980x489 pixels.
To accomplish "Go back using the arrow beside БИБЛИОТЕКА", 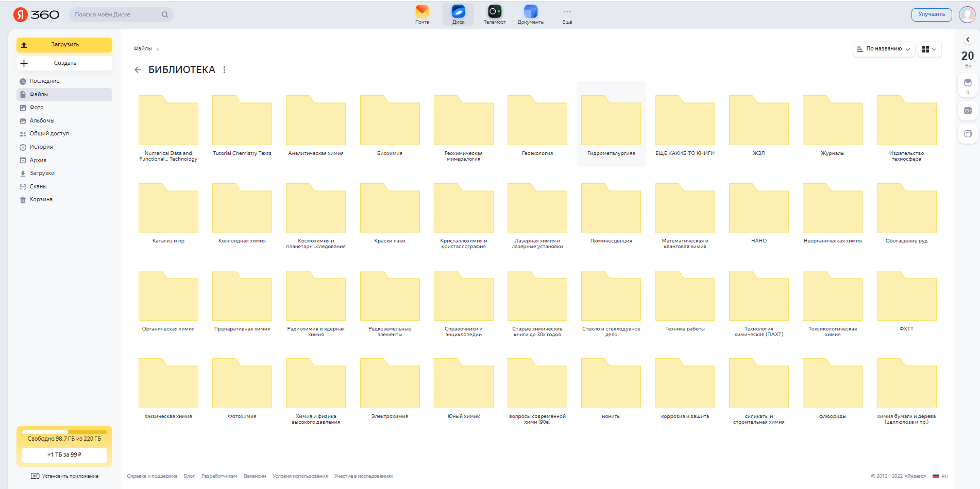I will (138, 69).
